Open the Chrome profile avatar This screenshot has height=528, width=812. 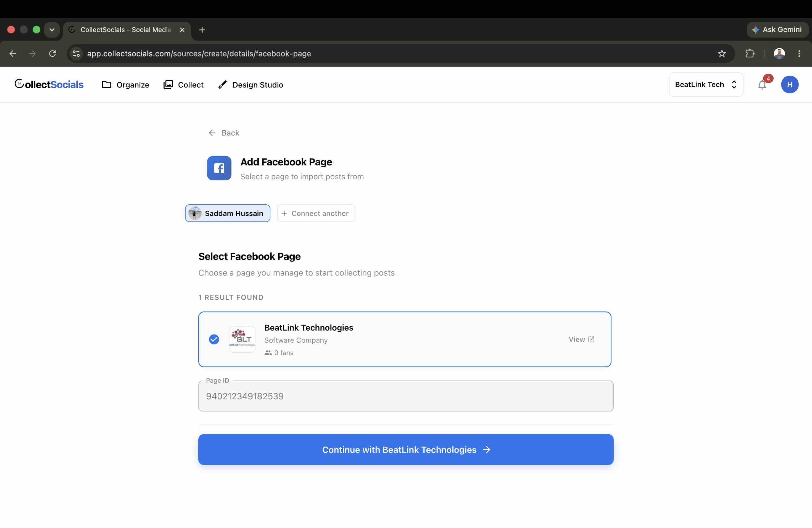coord(779,54)
